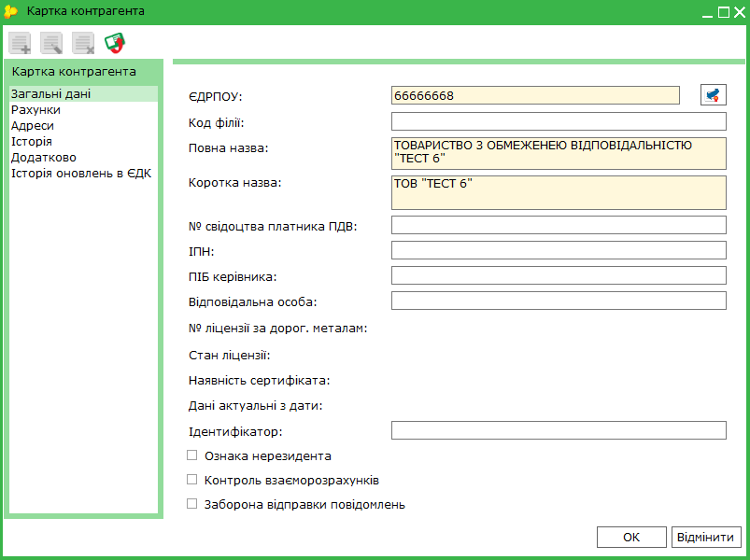Enable the Ознака нерезидента checkbox
The width and height of the screenshot is (750, 560).
[x=191, y=455]
